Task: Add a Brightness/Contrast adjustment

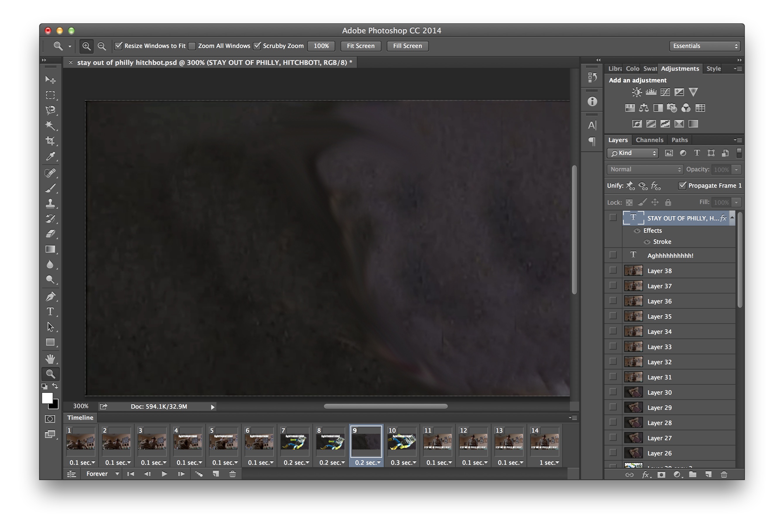Action: click(637, 92)
